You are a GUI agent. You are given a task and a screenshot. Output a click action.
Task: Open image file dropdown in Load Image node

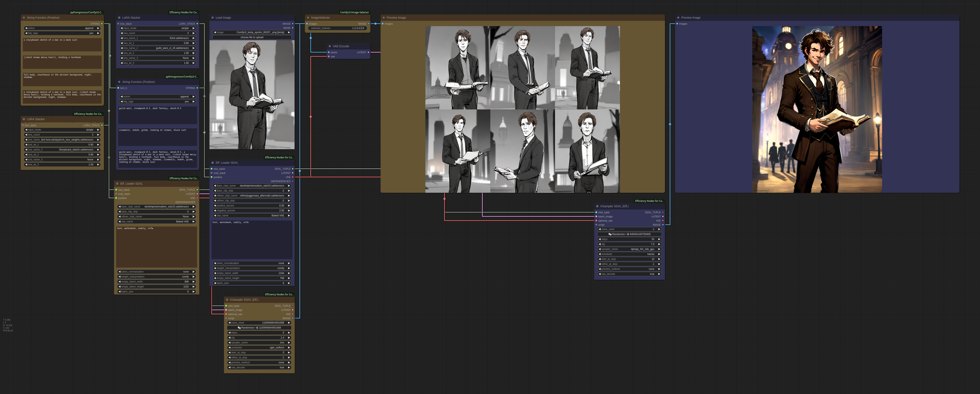pyautogui.click(x=252, y=32)
